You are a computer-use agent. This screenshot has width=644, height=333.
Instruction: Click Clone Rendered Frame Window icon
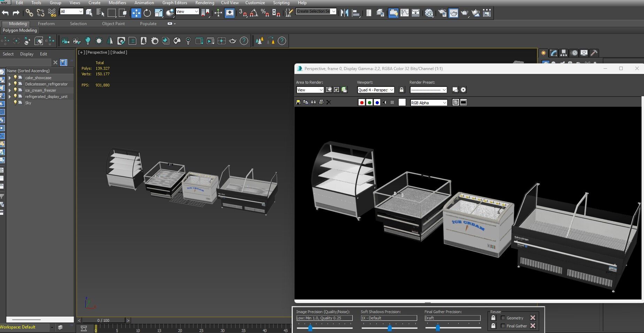pos(313,102)
